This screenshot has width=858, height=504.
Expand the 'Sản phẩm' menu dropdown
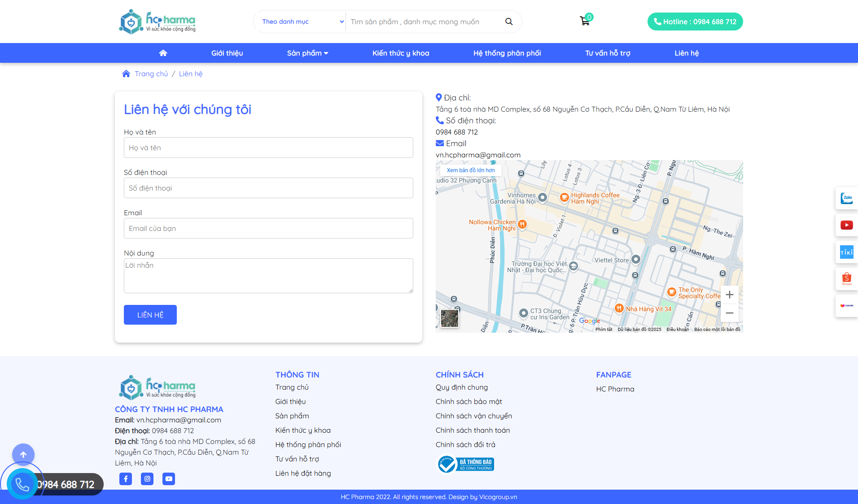point(307,53)
